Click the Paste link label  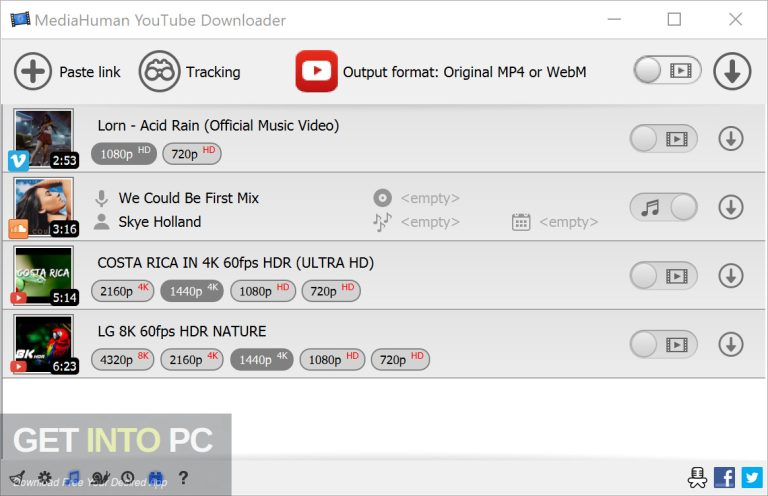pyautogui.click(x=90, y=72)
